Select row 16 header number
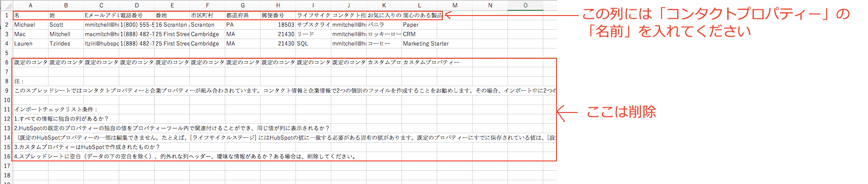This screenshot has height=184, width=868. click(7, 156)
